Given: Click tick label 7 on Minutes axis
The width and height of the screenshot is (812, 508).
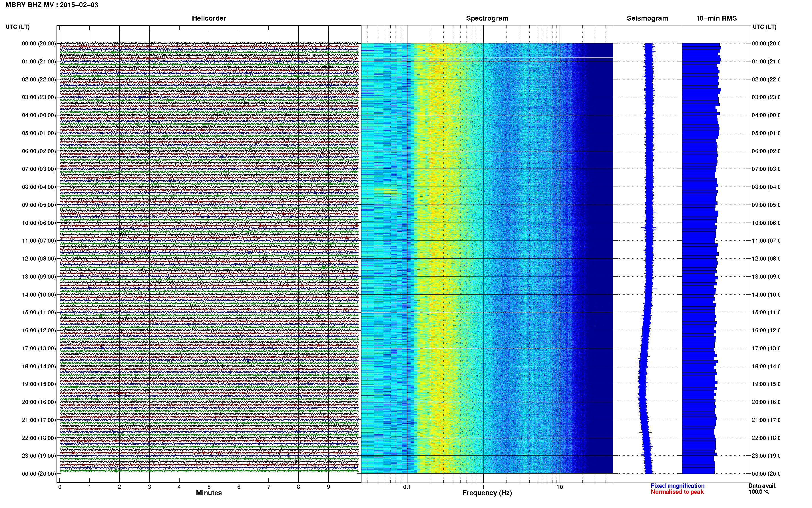Looking at the screenshot, I should [269, 487].
